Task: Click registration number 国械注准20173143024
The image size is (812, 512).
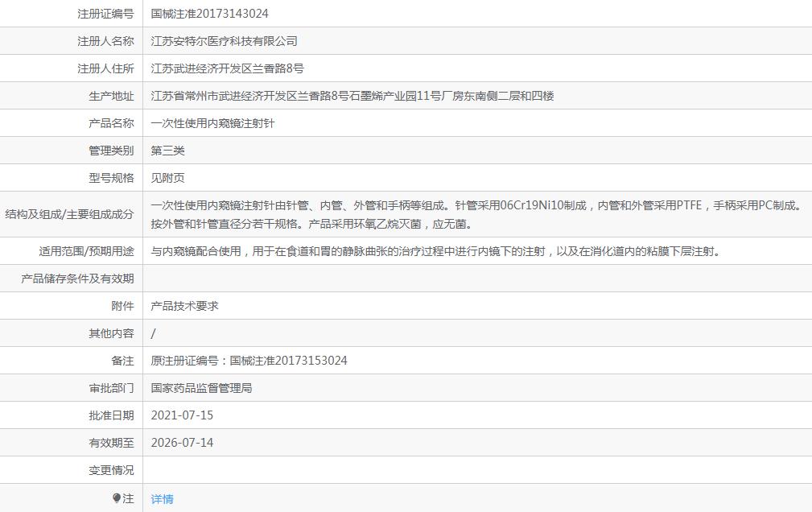Action: [x=209, y=14]
